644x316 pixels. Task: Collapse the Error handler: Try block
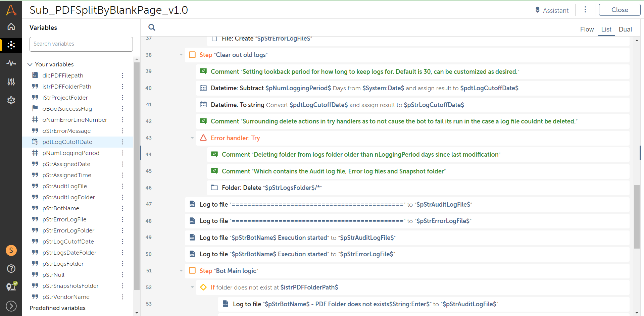(192, 138)
